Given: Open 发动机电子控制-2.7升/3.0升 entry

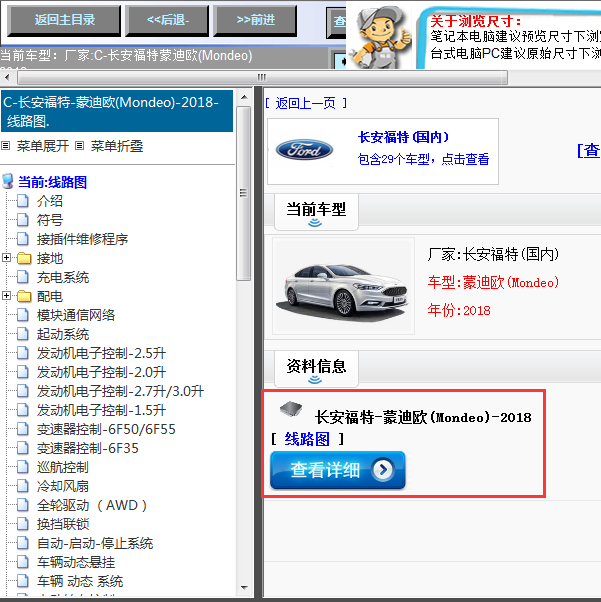Looking at the screenshot, I should pyautogui.click(x=120, y=391).
